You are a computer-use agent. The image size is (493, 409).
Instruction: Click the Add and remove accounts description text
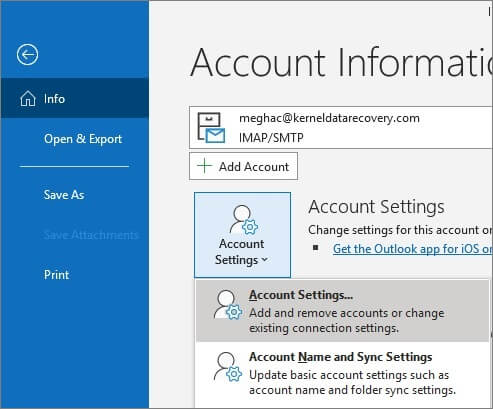click(347, 320)
